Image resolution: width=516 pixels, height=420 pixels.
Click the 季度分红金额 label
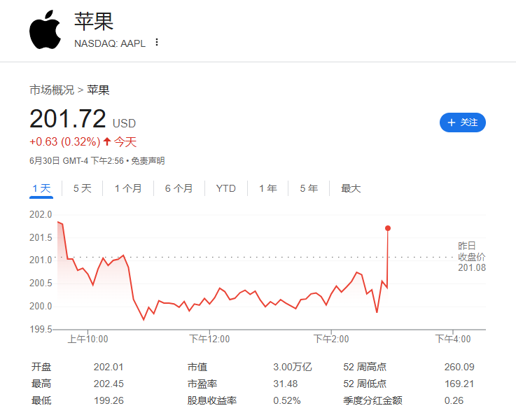372,400
